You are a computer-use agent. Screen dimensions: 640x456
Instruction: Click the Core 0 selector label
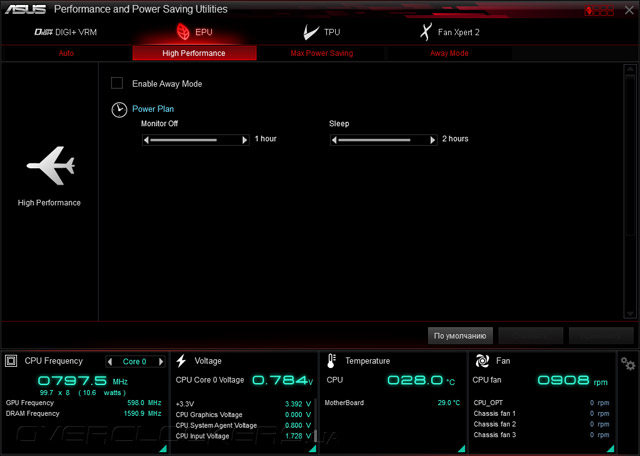pyautogui.click(x=135, y=361)
